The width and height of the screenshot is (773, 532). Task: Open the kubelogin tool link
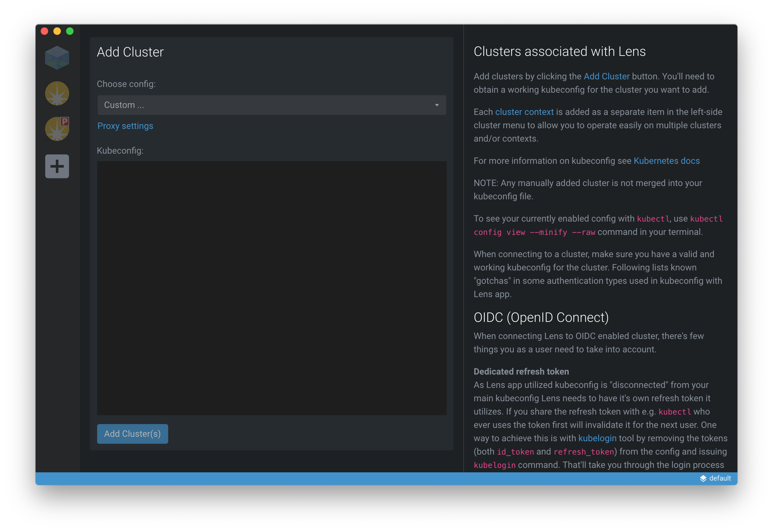pyautogui.click(x=597, y=438)
